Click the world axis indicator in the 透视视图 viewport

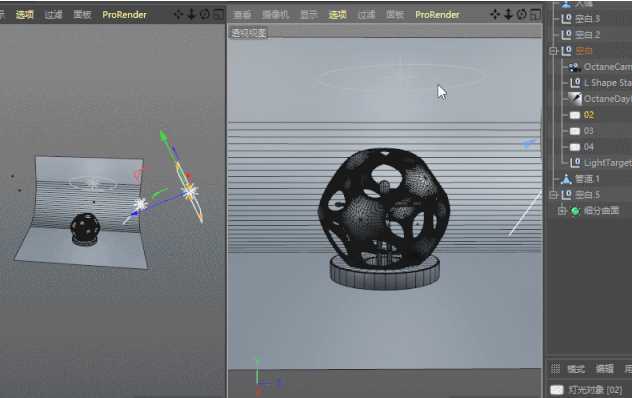coord(268,377)
